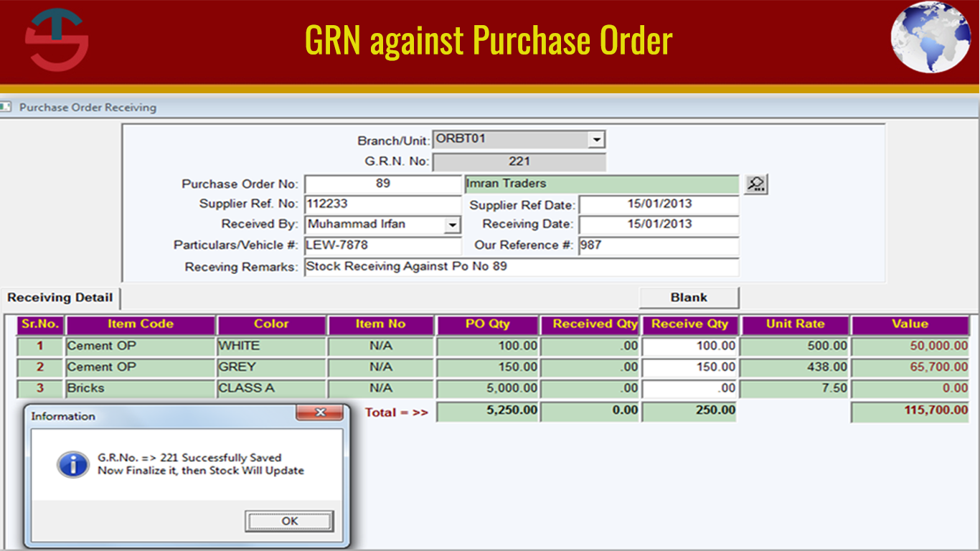Click the Our Reference # field showing 987
This screenshot has width=980, height=551.
[x=659, y=245]
